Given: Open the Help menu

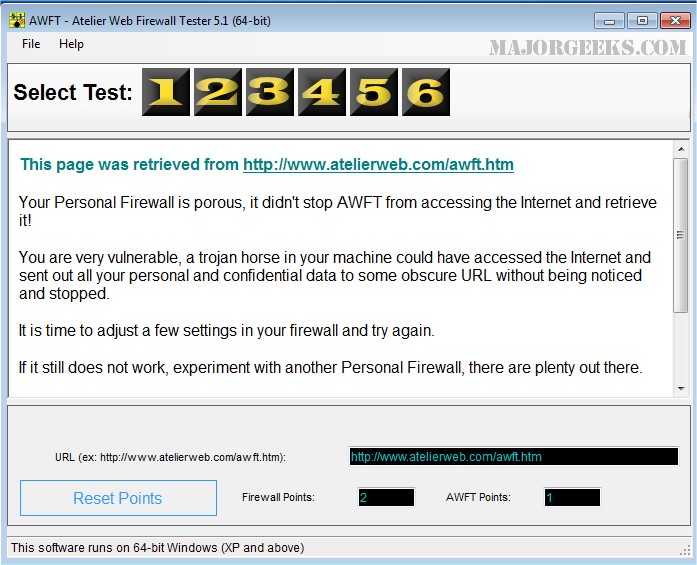Looking at the screenshot, I should click(71, 44).
